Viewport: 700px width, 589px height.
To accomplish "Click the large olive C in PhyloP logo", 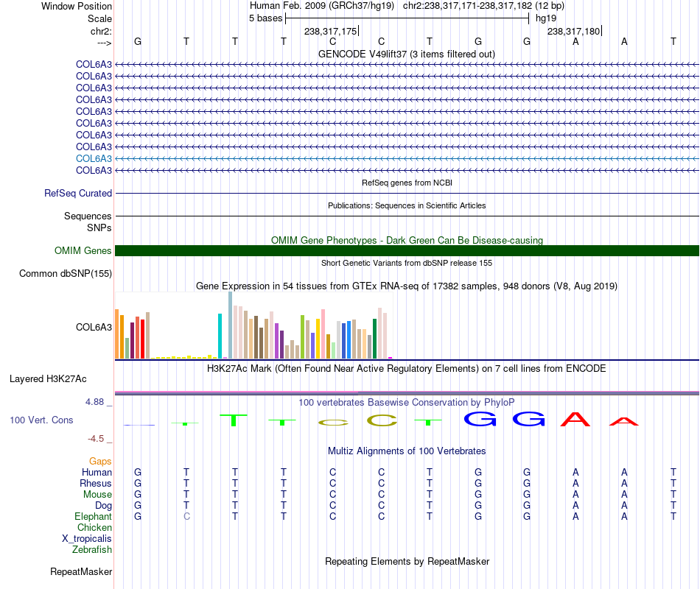I will (382, 421).
